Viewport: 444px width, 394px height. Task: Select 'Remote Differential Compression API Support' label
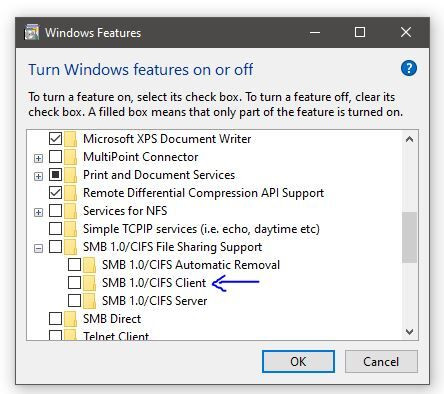click(x=203, y=193)
